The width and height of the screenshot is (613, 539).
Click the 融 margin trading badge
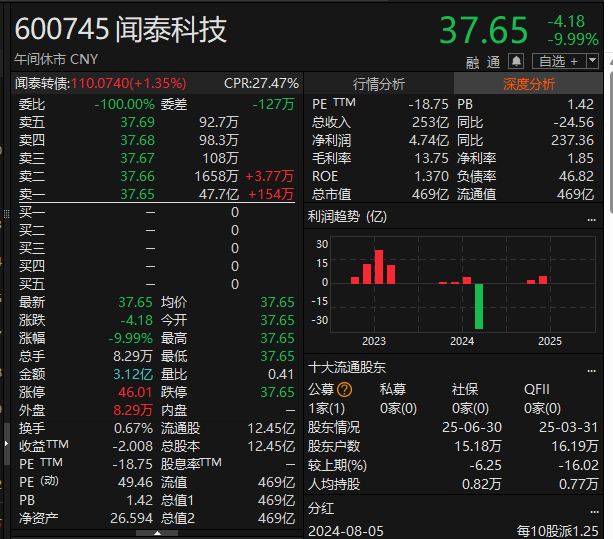click(x=472, y=61)
